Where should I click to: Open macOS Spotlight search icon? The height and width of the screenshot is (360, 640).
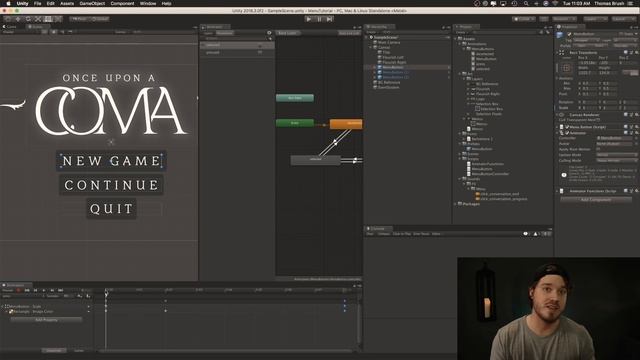pyautogui.click(x=526, y=3)
